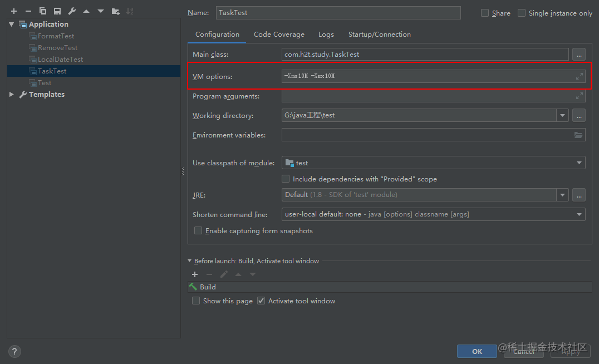Screen dimensions: 599x364
Task: Enable capturing form snapshots
Action: point(198,230)
